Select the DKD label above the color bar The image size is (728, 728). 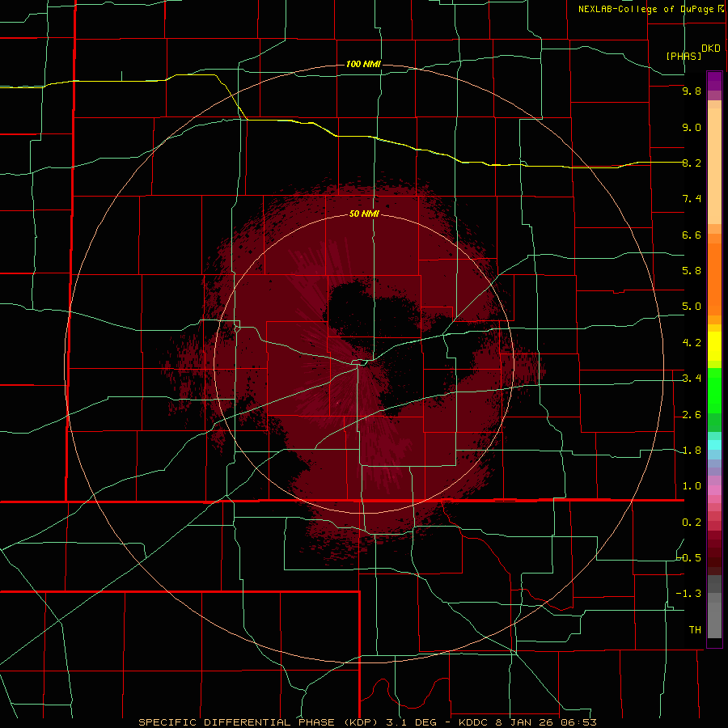tap(711, 49)
